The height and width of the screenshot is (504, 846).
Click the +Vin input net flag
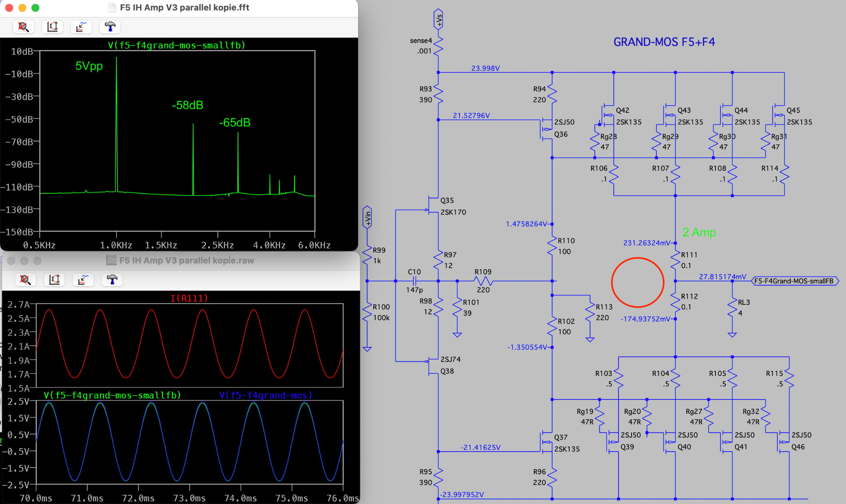(367, 217)
